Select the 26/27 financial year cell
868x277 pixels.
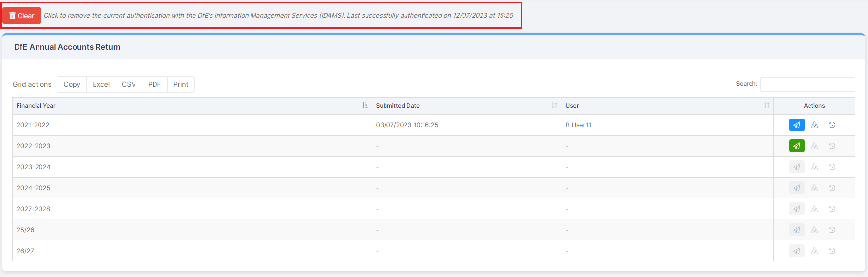pyautogui.click(x=192, y=251)
